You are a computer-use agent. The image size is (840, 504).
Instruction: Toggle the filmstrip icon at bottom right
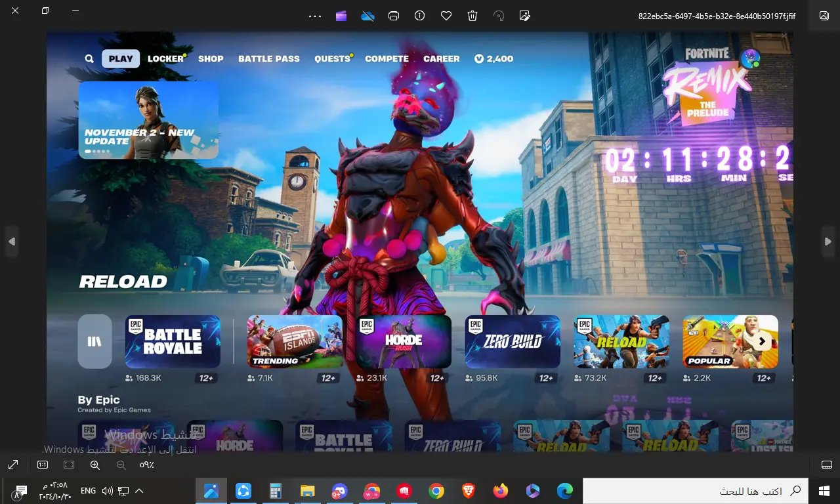[827, 465]
